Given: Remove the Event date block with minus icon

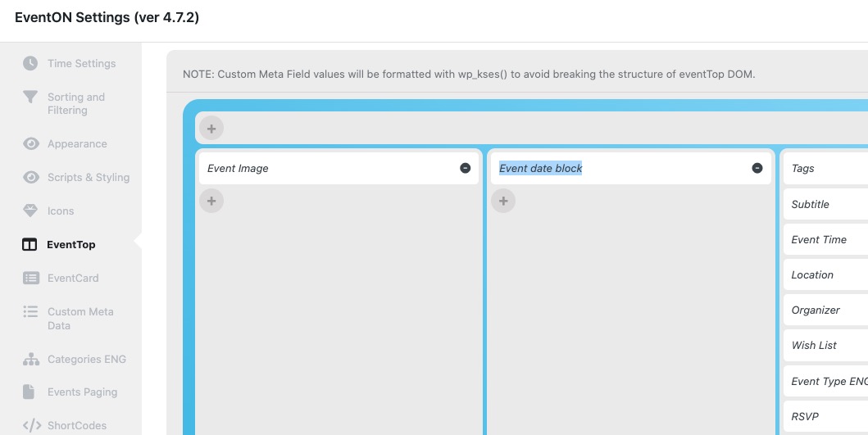Looking at the screenshot, I should (757, 168).
